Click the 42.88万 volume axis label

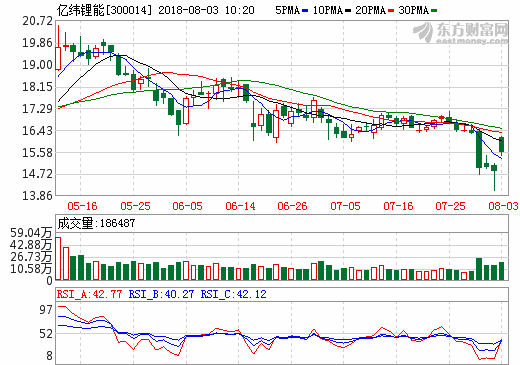[31, 245]
